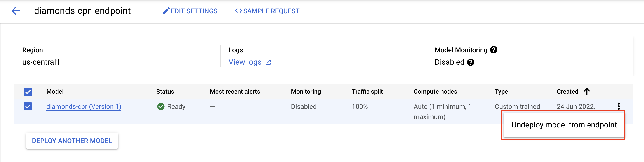Click the back arrow icon
The image size is (644, 162).
pyautogui.click(x=15, y=11)
